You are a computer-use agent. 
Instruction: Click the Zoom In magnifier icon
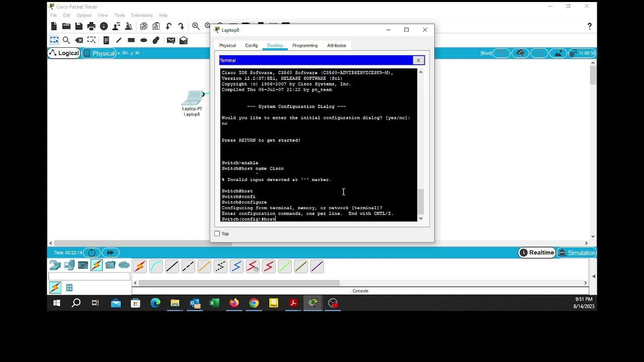click(x=196, y=26)
